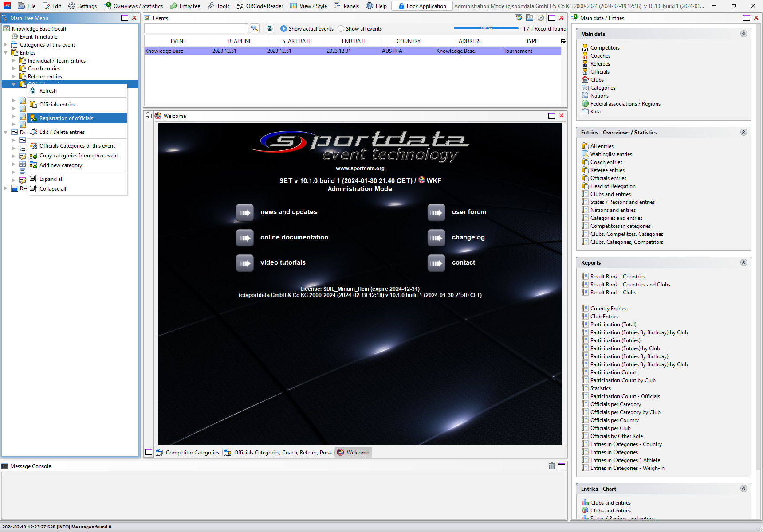
Task: Collapse the Reports section chevron
Action: pos(743,262)
